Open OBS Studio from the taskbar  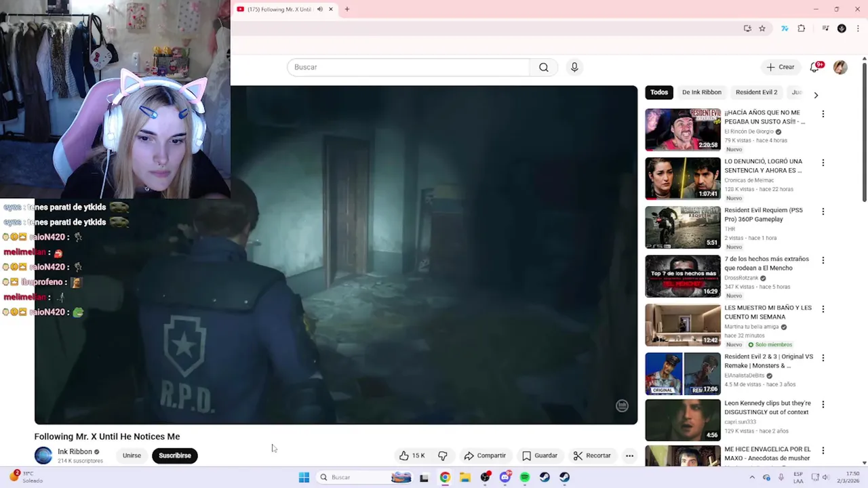coord(485,477)
